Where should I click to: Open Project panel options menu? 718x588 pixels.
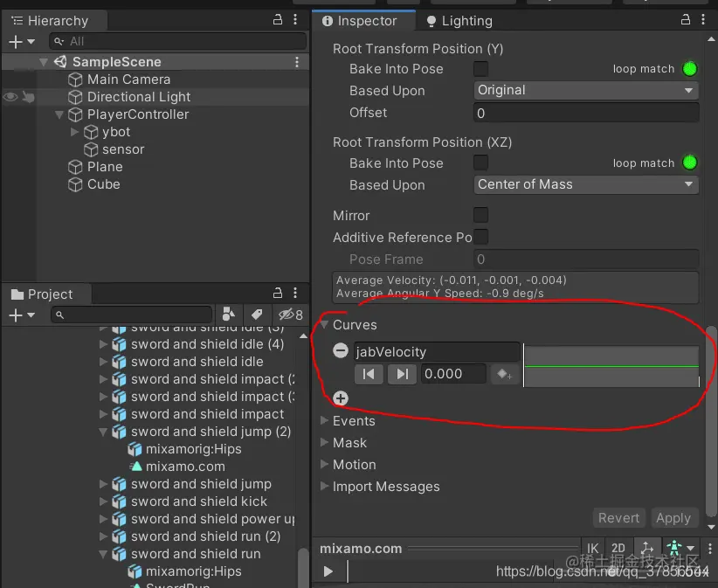point(295,293)
